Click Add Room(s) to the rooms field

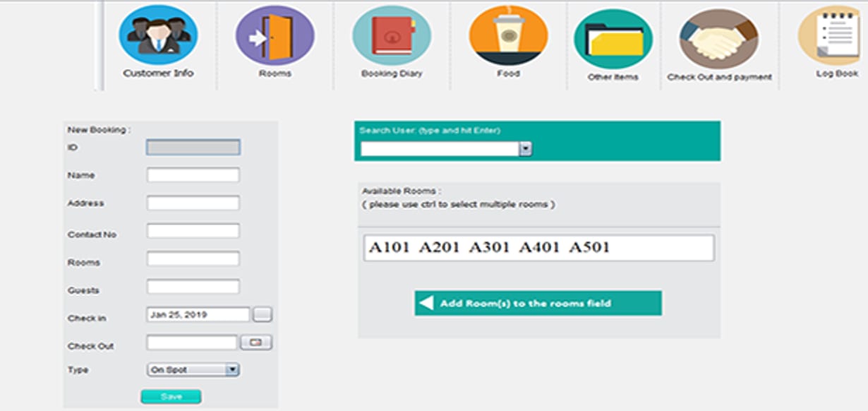[538, 303]
